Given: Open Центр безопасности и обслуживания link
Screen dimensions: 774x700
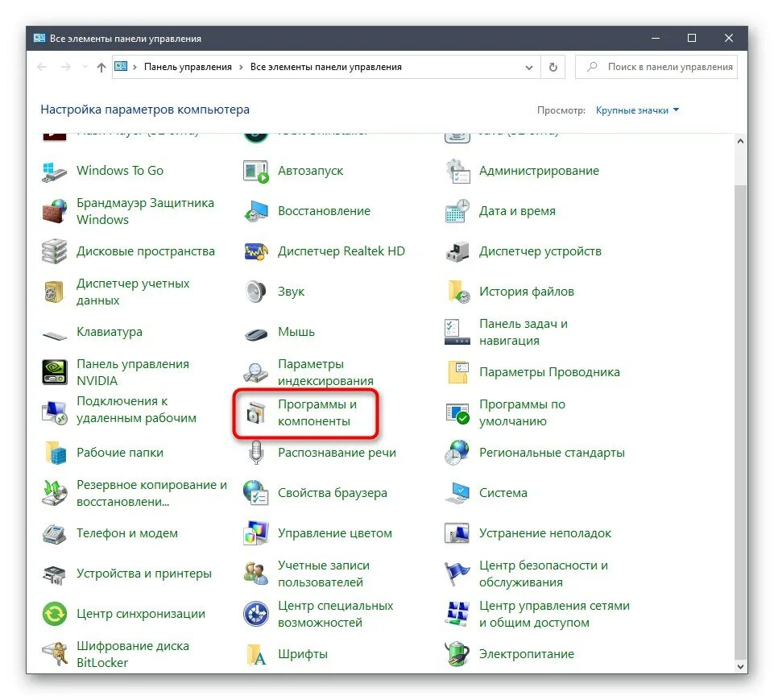Looking at the screenshot, I should (544, 574).
